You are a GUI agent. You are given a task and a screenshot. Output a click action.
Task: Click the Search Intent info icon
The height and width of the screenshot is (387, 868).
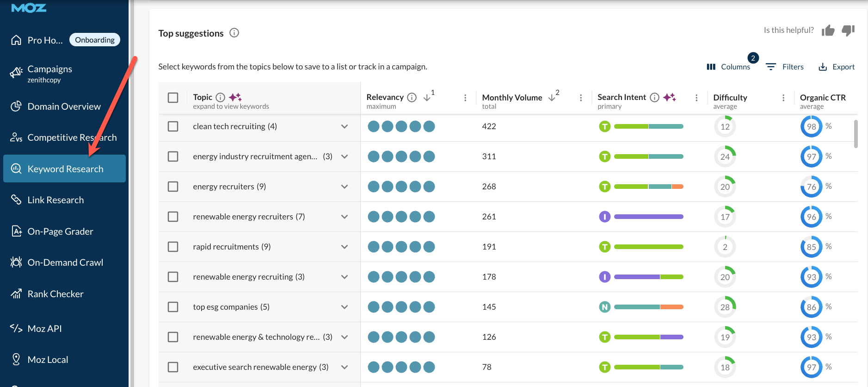(x=654, y=97)
